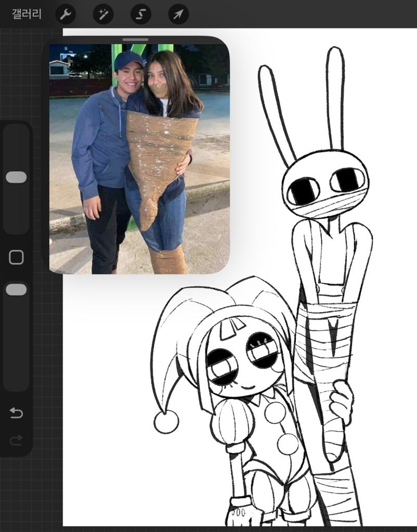Adjust the brush size slider handle
Image resolution: width=417 pixels, height=532 pixels.
(x=16, y=177)
